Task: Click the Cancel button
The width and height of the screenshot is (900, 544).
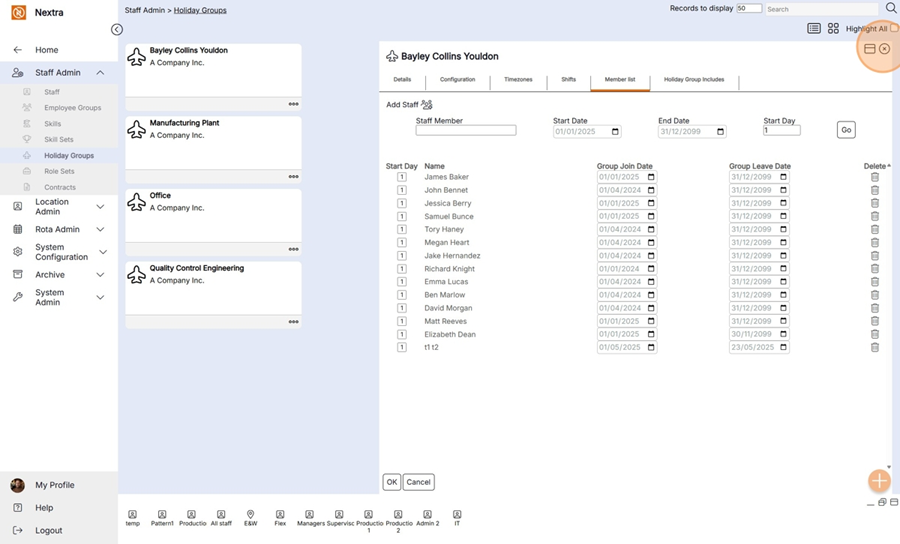Action: (x=418, y=482)
